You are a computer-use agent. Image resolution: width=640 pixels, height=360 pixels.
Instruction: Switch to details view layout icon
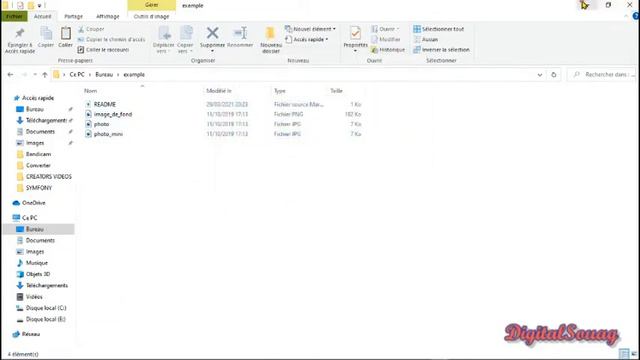point(623,353)
